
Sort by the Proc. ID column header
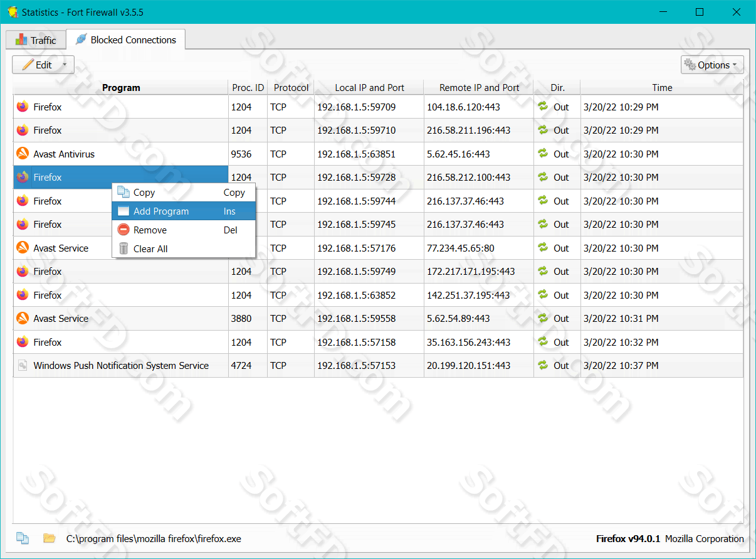tap(248, 88)
